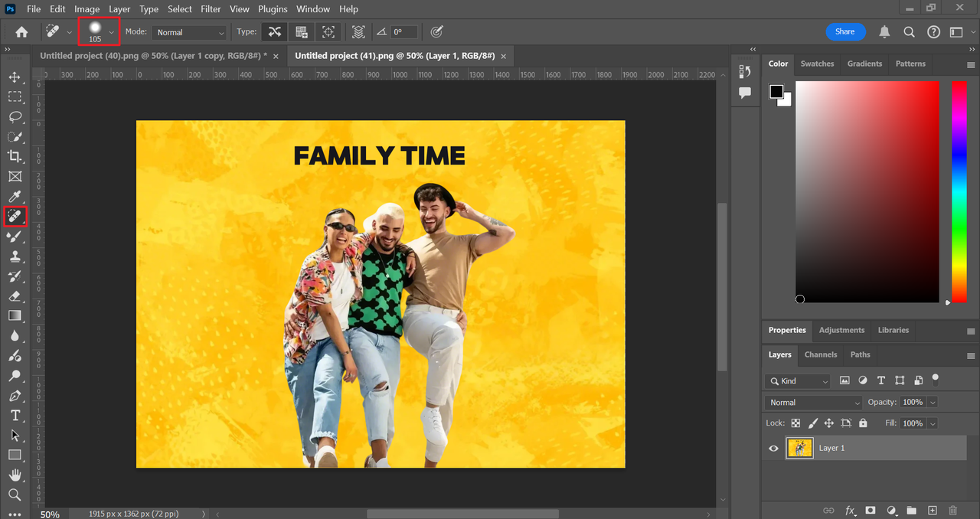This screenshot has width=980, height=519.
Task: Expand the Opacity slider dropdown
Action: click(x=933, y=402)
